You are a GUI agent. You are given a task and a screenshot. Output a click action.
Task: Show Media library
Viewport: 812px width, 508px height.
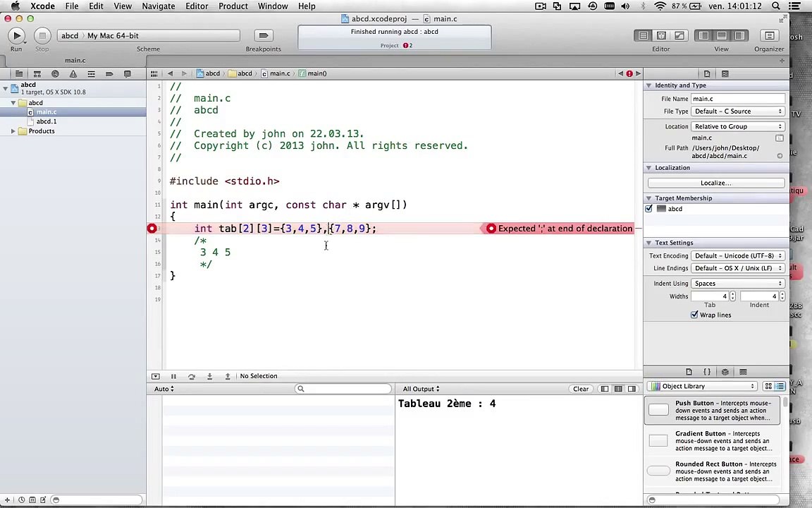(x=743, y=372)
